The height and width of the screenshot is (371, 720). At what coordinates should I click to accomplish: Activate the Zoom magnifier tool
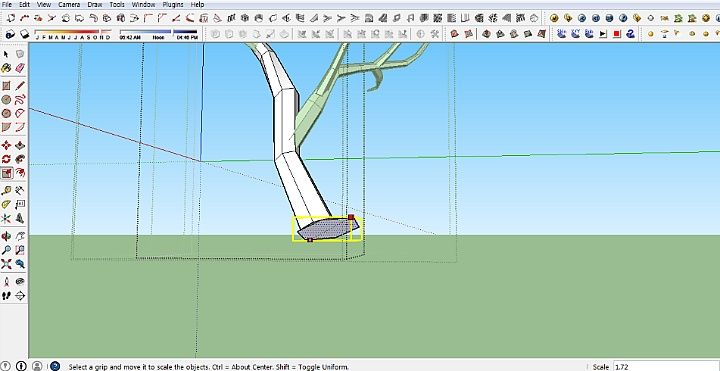click(x=6, y=250)
